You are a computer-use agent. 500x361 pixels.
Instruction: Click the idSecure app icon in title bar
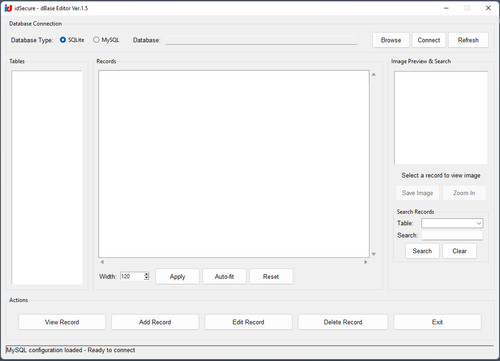8,8
